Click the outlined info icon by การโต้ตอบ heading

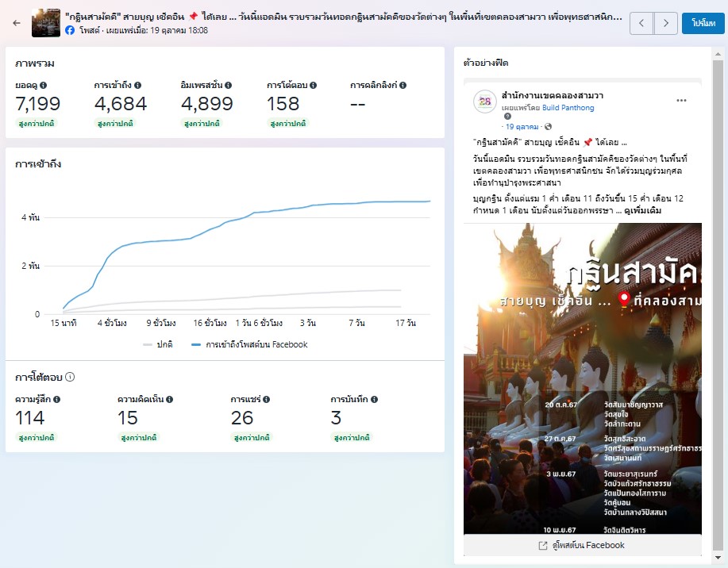[x=70, y=377]
